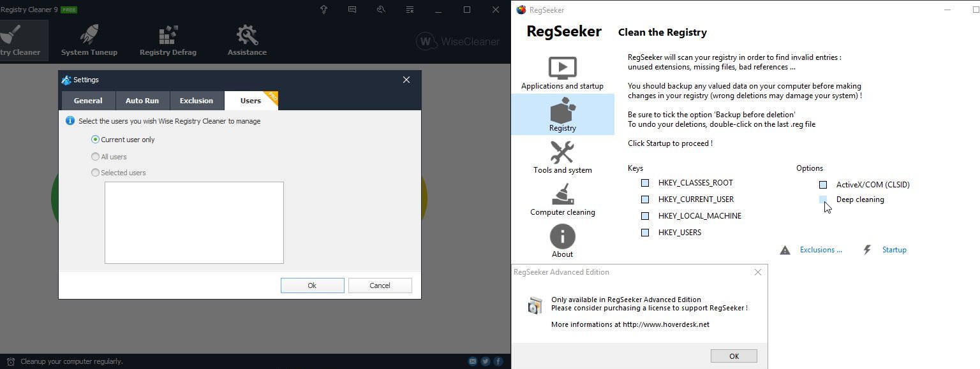
Task: Tick the HKEY_LOCAL_MACHINE checkbox
Action: (x=645, y=216)
